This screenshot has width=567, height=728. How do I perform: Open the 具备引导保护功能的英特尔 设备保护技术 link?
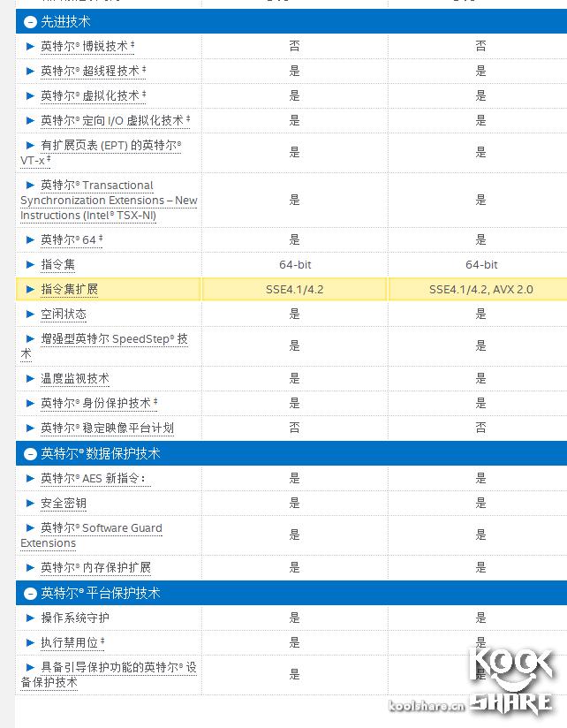[x=109, y=675]
